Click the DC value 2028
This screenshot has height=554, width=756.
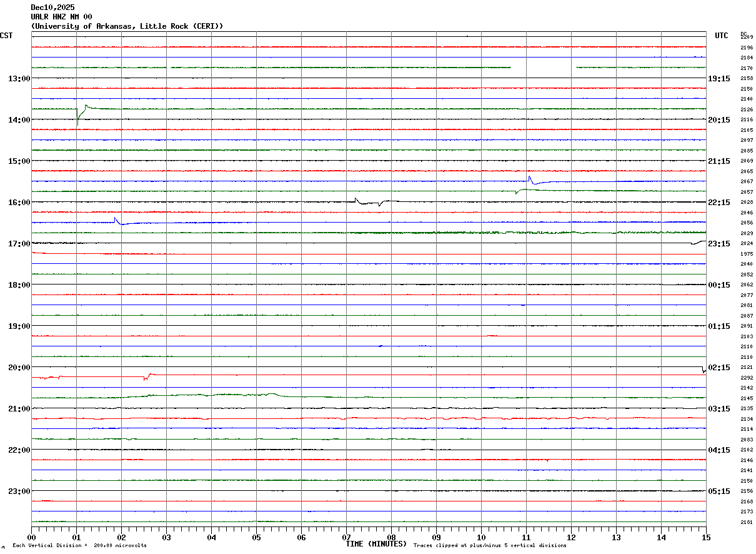[x=747, y=202]
